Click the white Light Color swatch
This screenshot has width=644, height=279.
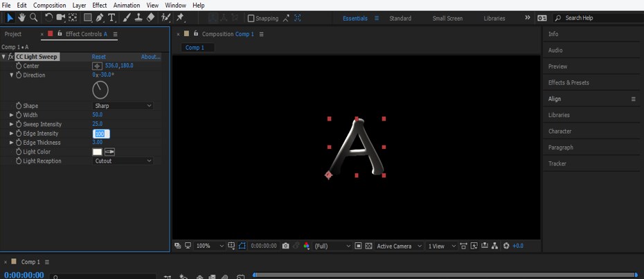pos(97,152)
